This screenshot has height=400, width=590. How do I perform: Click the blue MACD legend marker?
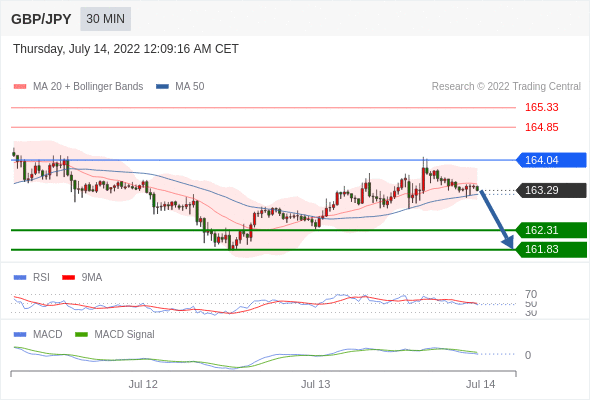[20, 335]
